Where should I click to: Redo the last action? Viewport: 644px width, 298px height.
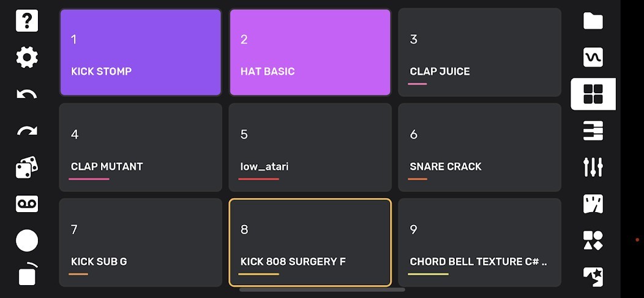pos(27,131)
